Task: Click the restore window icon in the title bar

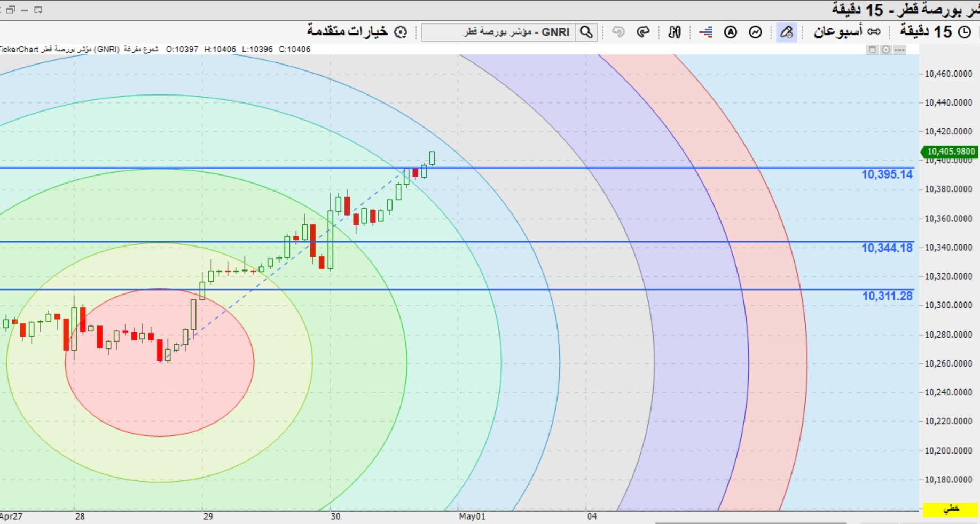Action: click(10, 10)
